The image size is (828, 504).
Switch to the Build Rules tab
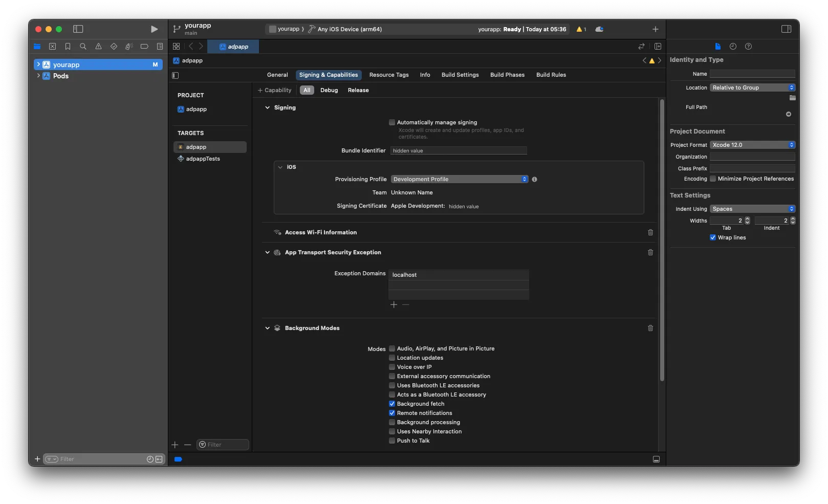(x=551, y=75)
